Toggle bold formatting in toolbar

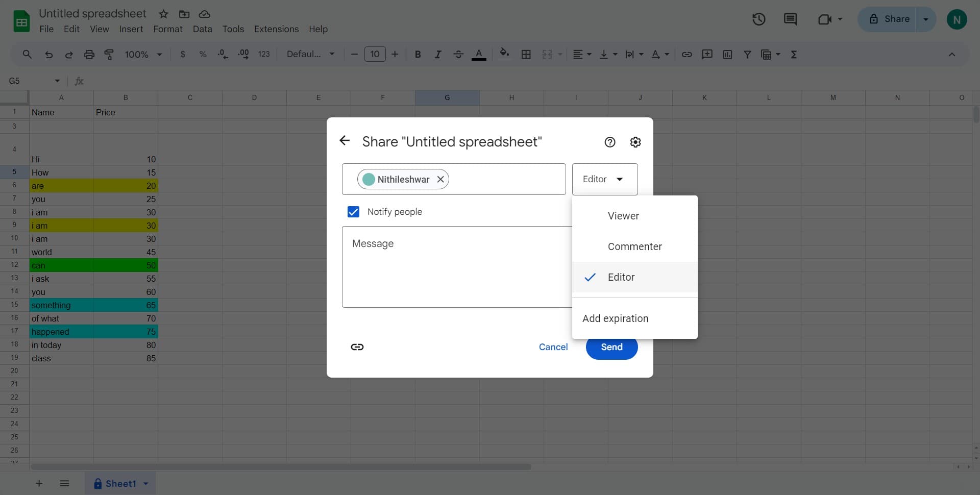418,55
